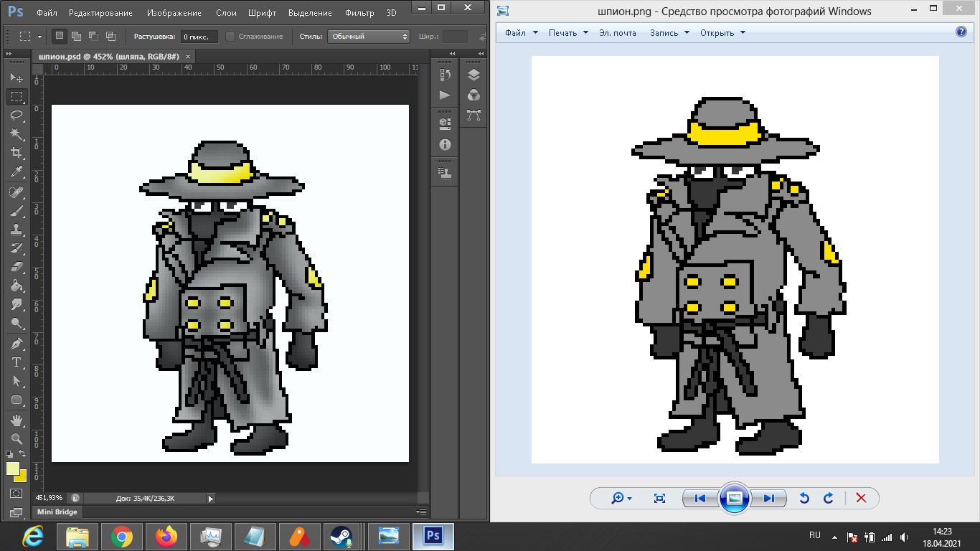The width and height of the screenshot is (980, 551).
Task: Open Photoshop Файл menu
Action: (x=47, y=13)
